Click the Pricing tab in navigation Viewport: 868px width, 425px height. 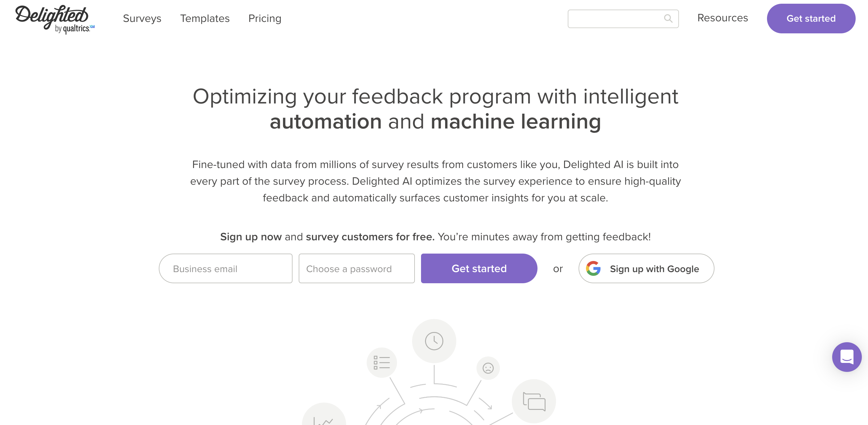(265, 18)
